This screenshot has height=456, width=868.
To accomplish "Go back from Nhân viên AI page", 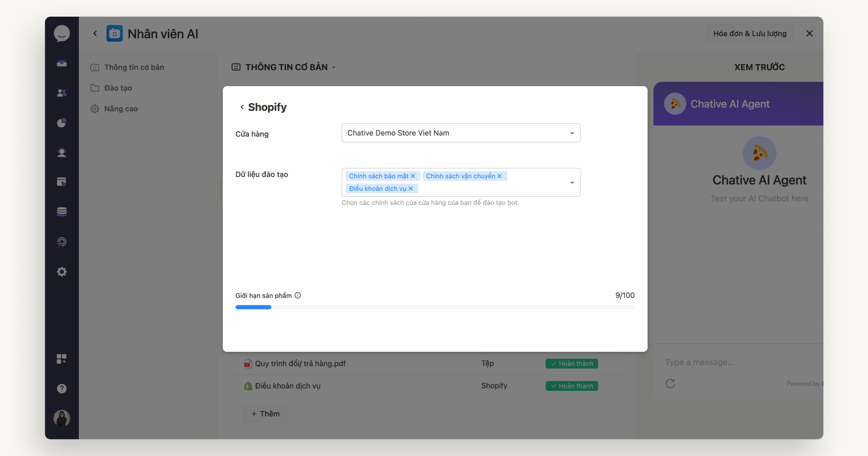I will coord(95,34).
